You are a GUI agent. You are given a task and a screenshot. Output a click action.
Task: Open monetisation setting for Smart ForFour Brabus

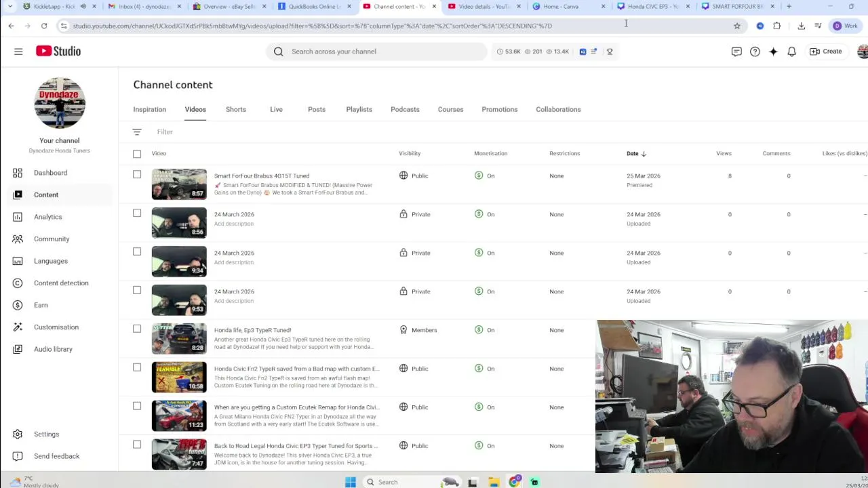click(485, 176)
